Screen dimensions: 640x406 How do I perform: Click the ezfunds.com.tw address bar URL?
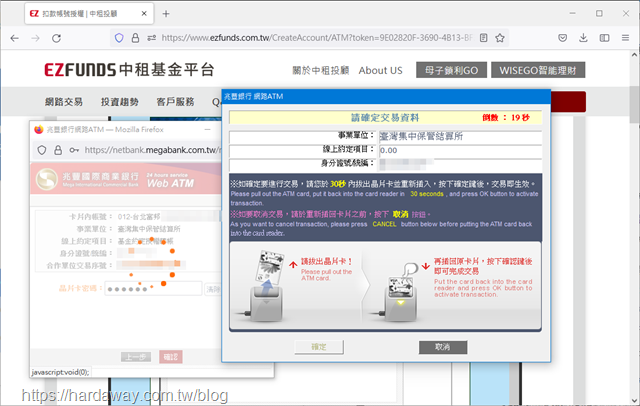(x=317, y=38)
